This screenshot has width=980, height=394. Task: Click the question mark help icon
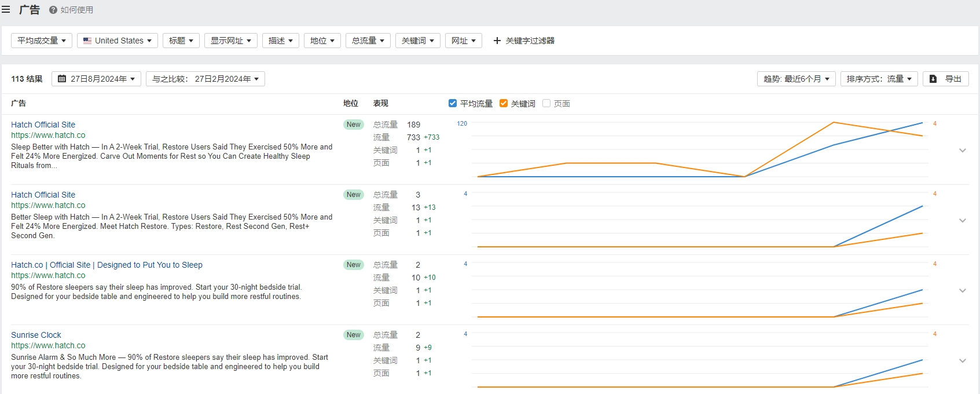click(53, 10)
